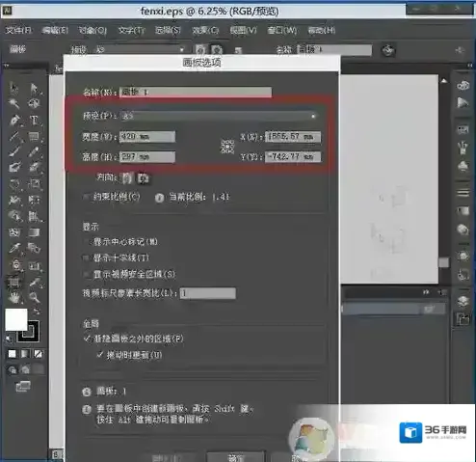Screen dimensions: 476x462
Task: Select the Rectangle tool
Action: [x=34, y=136]
